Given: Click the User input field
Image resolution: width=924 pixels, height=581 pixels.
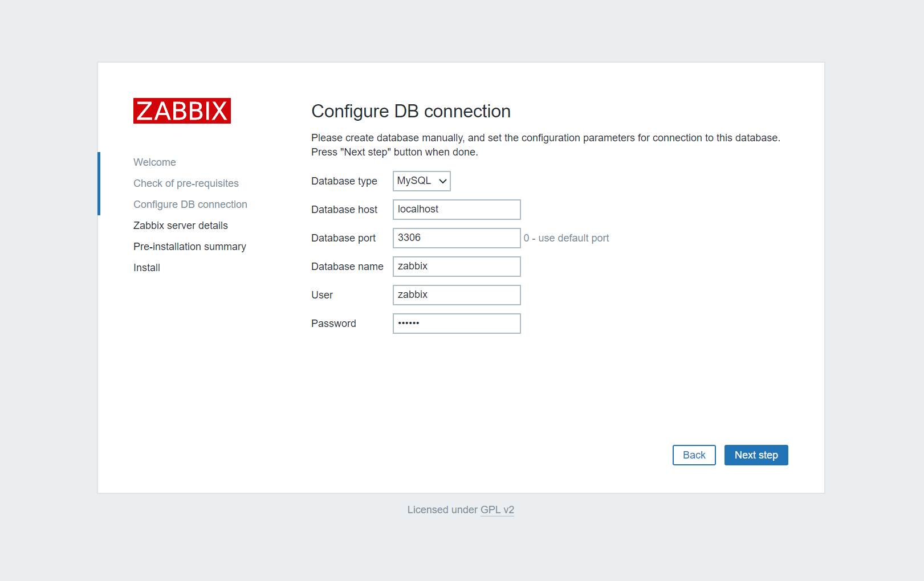Looking at the screenshot, I should click(x=457, y=295).
